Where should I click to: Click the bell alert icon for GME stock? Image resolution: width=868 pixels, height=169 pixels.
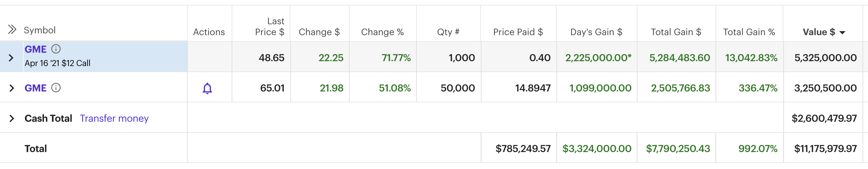click(x=207, y=88)
